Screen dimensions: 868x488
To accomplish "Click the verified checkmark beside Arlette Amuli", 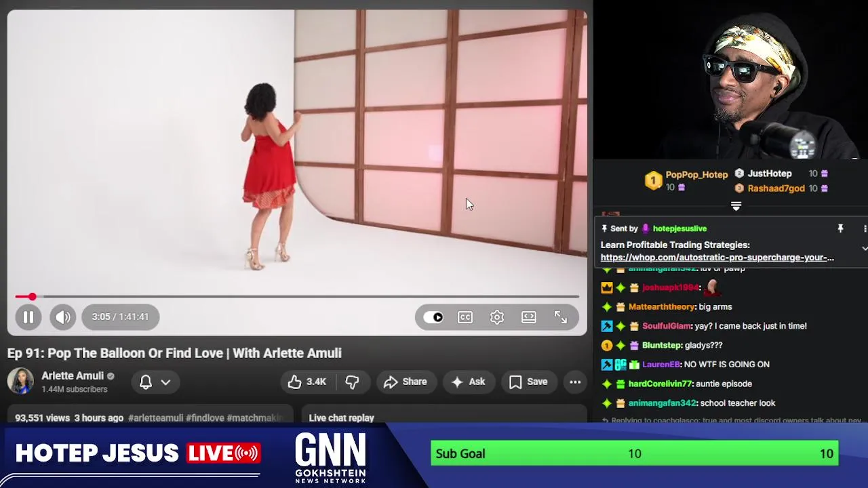I will pyautogui.click(x=111, y=376).
